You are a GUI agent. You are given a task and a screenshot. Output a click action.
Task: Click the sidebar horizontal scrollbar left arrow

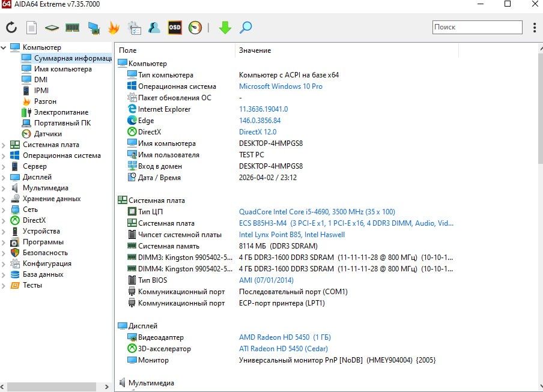(x=2, y=387)
